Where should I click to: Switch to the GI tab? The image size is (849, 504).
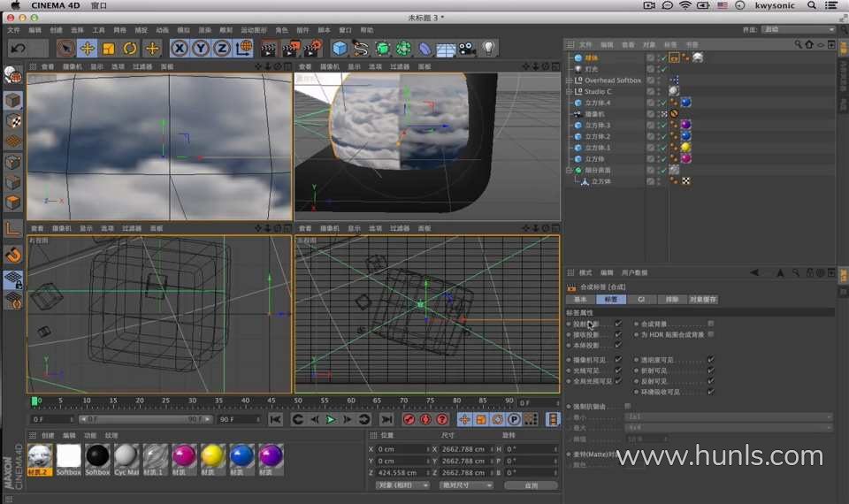tap(641, 300)
